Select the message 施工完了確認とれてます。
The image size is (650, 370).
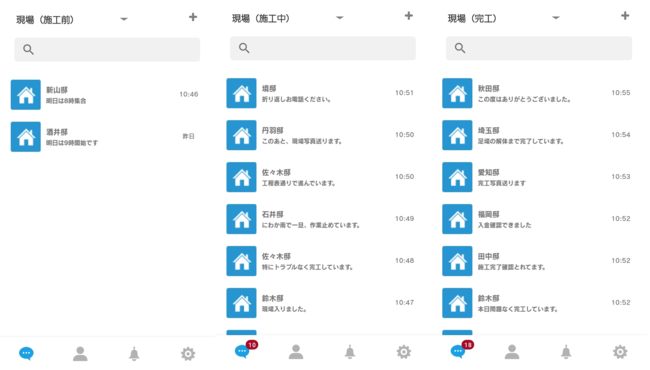(512, 267)
